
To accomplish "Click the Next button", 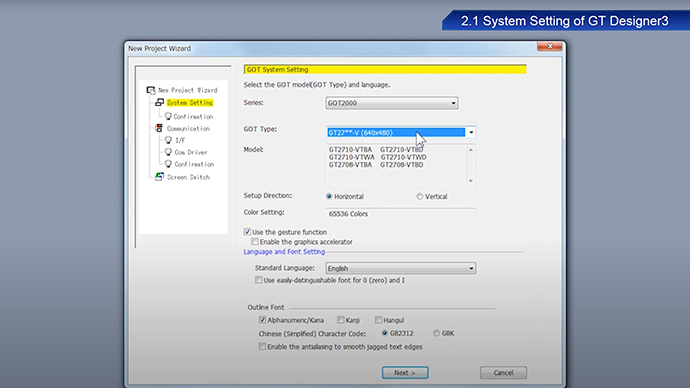I will 405,373.
